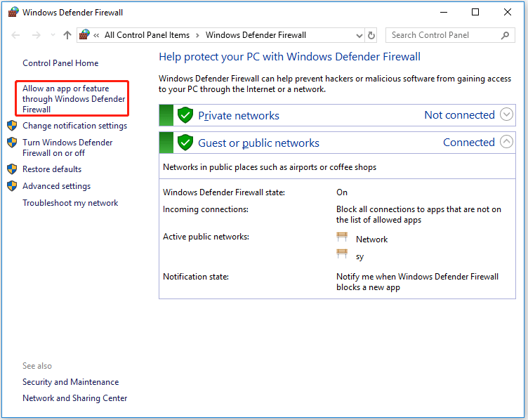
Task: Open Security and Maintenance link
Action: coord(70,382)
